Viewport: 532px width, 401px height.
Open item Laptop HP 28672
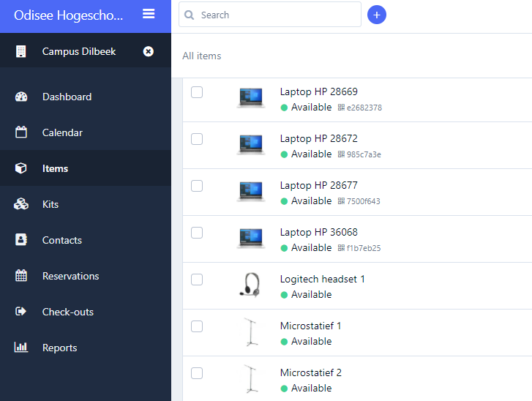[x=318, y=138]
